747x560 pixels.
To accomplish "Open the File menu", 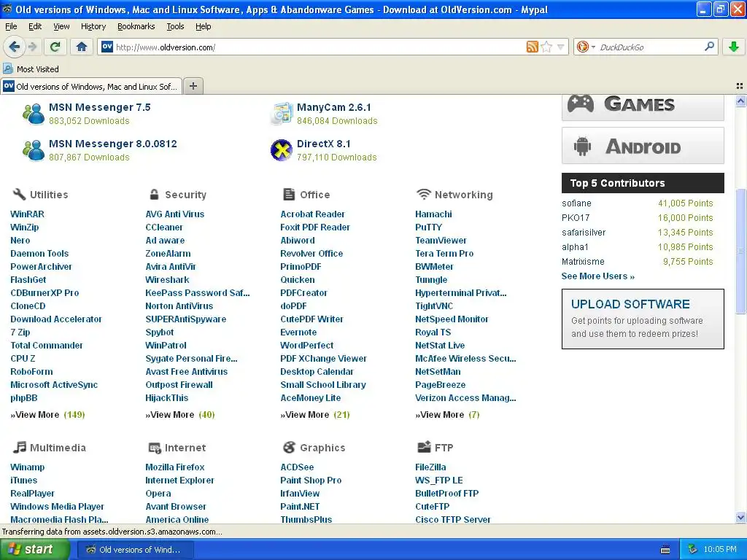I will [x=11, y=27].
